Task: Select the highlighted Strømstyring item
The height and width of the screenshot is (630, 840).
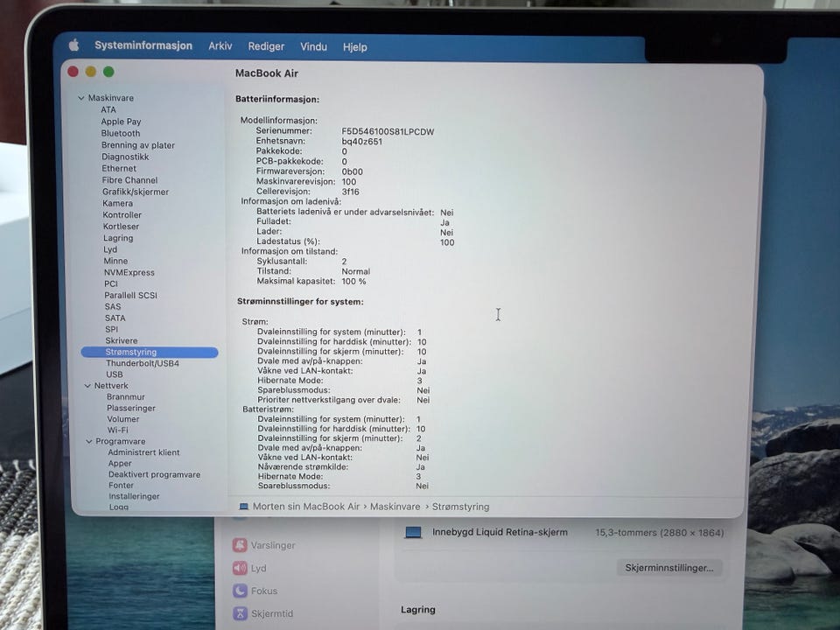Action: (x=150, y=352)
